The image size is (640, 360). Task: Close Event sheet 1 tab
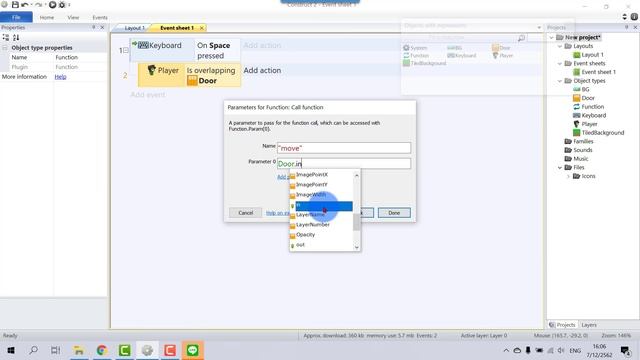tap(202, 28)
